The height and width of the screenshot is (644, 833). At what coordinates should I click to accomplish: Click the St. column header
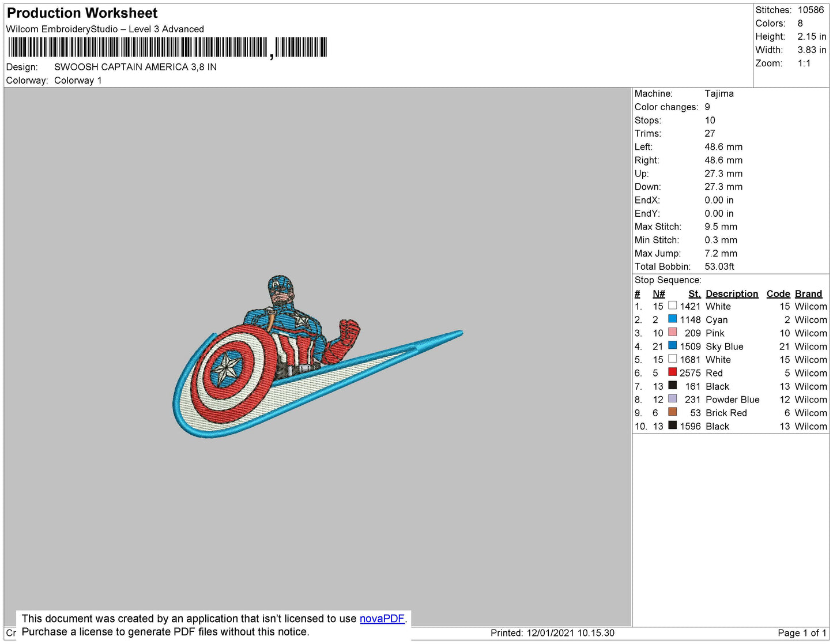pos(694,294)
